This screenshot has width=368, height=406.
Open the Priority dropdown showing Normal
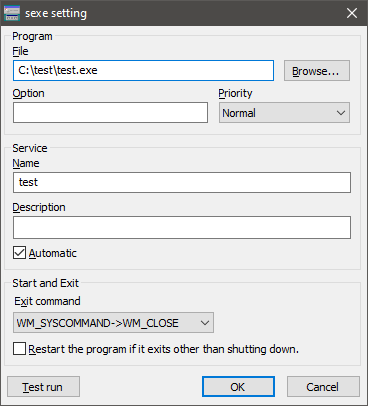click(284, 113)
